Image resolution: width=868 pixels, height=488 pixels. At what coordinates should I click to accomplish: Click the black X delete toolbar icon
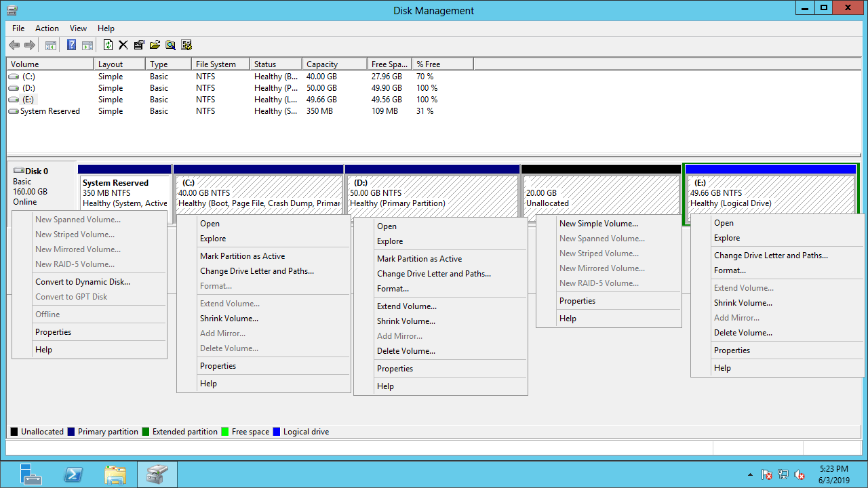click(x=123, y=45)
